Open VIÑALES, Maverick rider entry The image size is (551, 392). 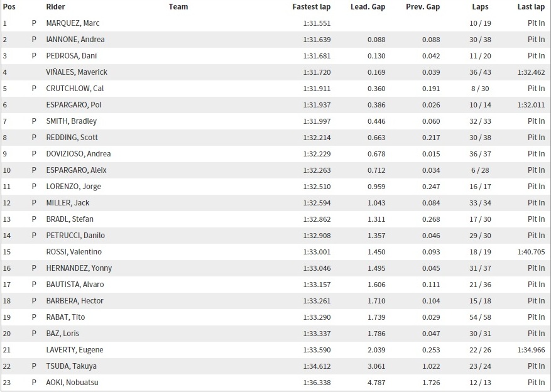pyautogui.click(x=77, y=72)
